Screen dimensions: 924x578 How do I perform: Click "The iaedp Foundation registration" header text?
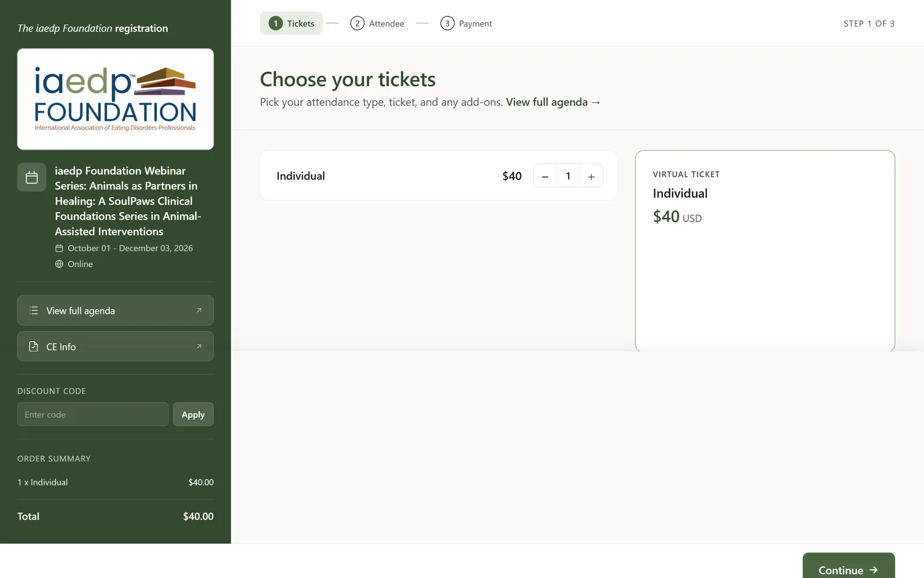pyautogui.click(x=93, y=28)
